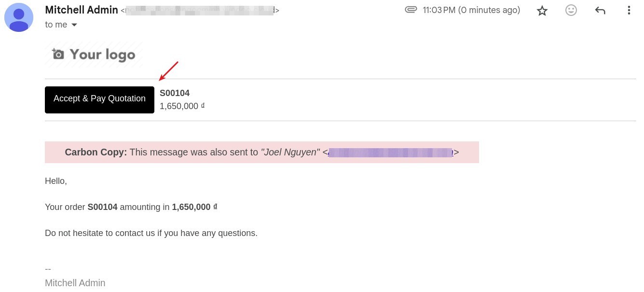
Task: Expand recipient details arrow beside 'to me'
Action: (x=74, y=25)
